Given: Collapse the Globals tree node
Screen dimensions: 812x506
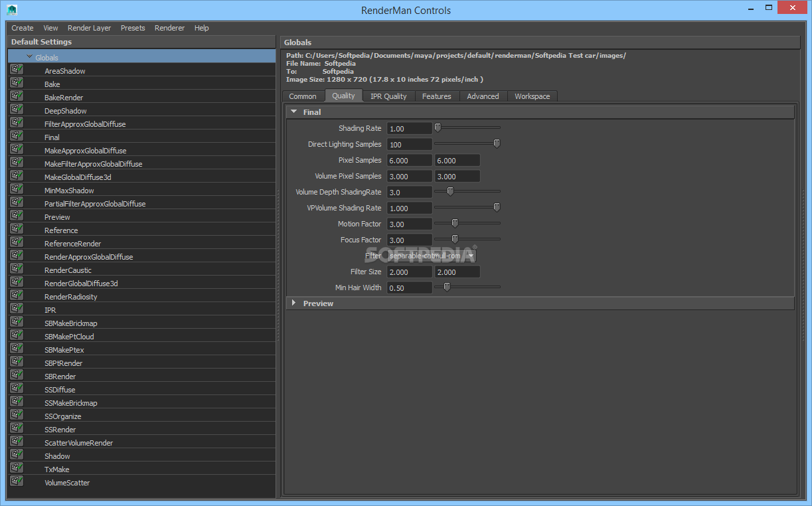Looking at the screenshot, I should point(30,57).
